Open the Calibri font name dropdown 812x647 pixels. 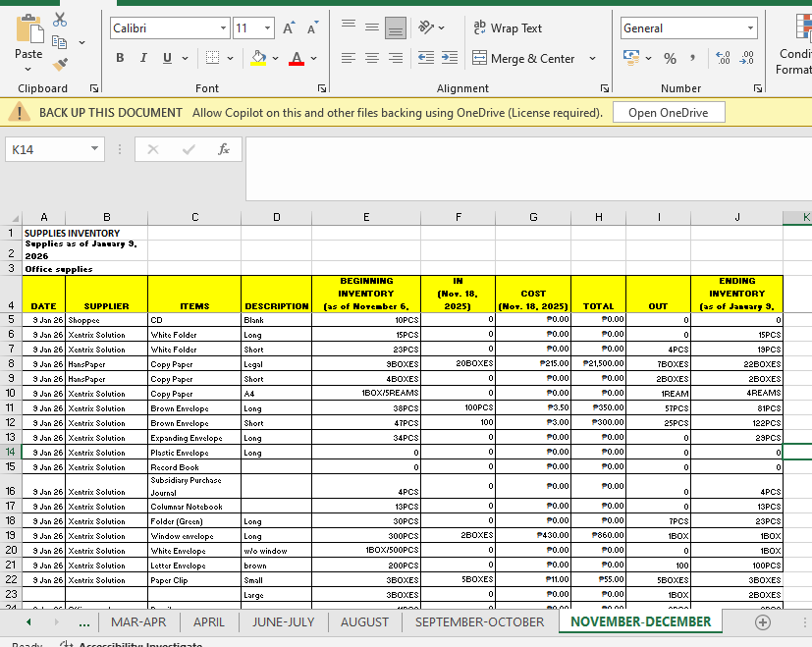coord(223,28)
